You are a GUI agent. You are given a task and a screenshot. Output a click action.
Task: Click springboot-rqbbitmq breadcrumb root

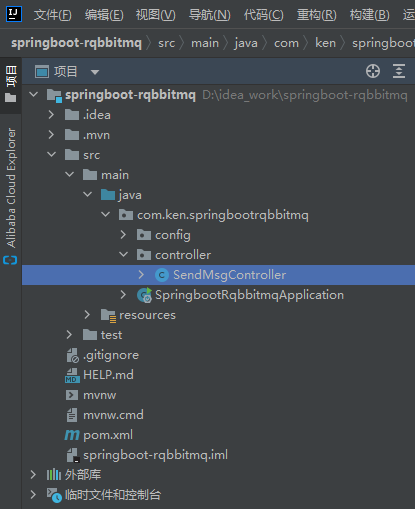click(x=76, y=43)
